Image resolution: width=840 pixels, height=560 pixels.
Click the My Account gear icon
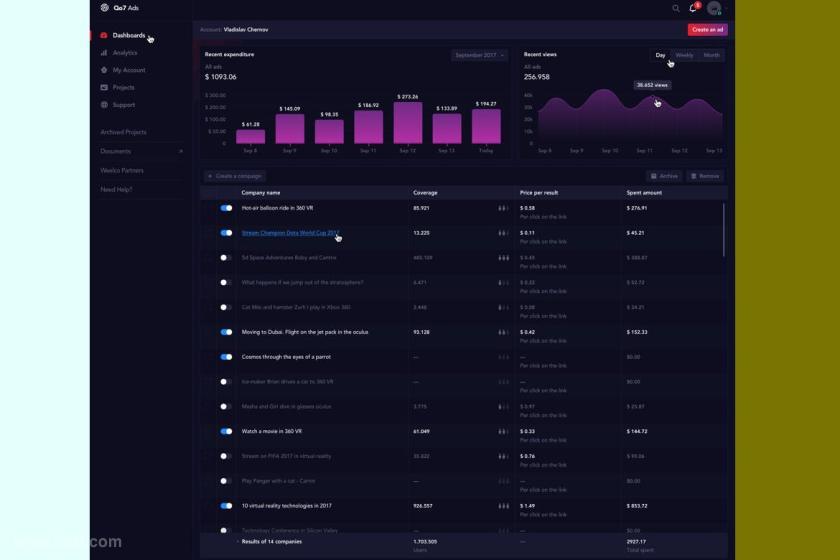pos(104,70)
